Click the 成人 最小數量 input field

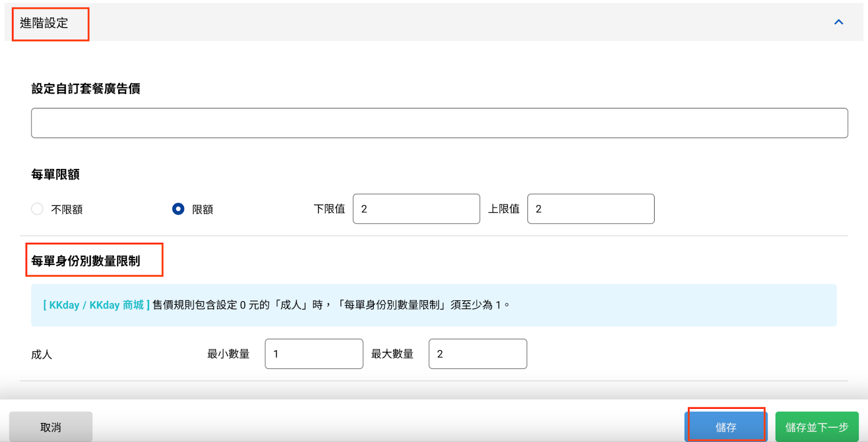point(314,354)
